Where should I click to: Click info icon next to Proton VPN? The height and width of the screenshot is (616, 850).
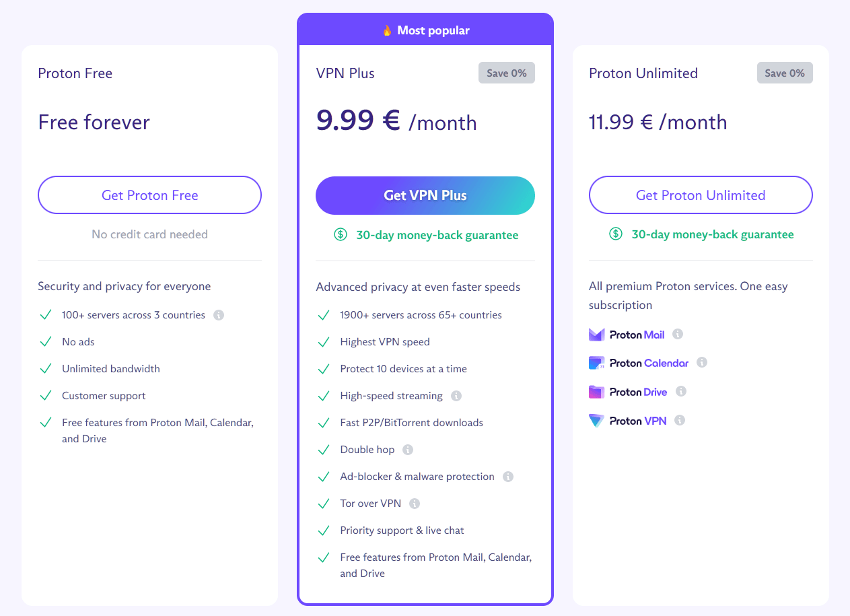(x=680, y=420)
